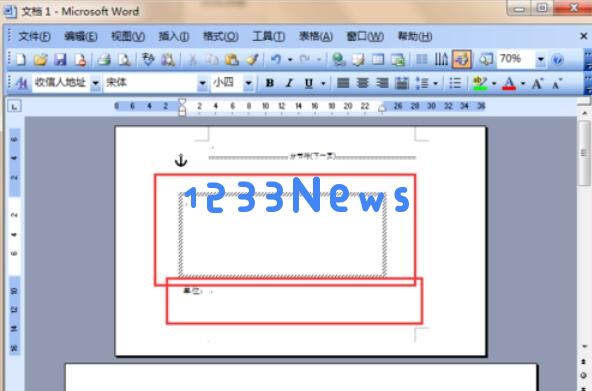
Task: Click the Copy icon
Action: [212, 60]
